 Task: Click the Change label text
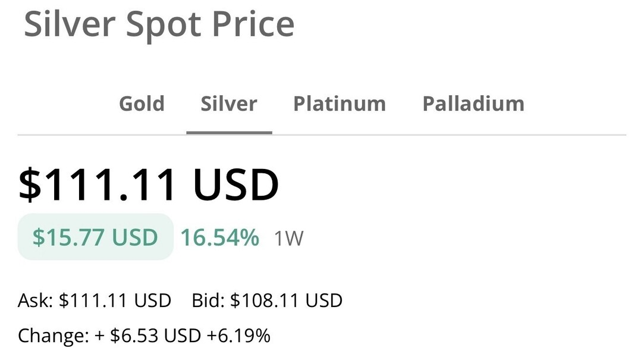53,336
